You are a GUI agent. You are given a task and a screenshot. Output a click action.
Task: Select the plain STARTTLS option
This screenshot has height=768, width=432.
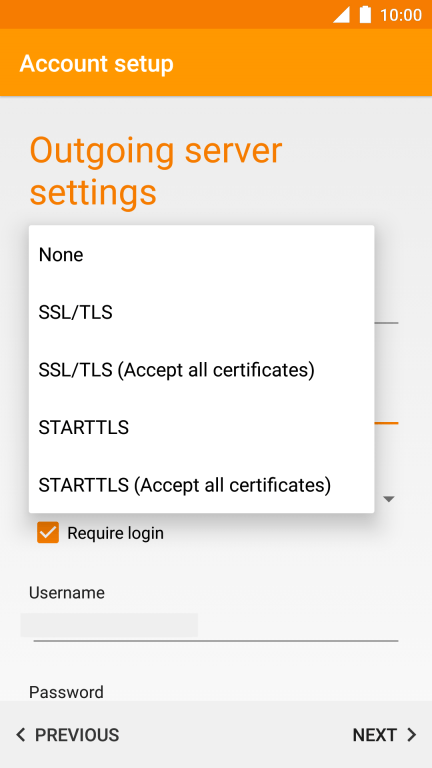[x=201, y=428]
